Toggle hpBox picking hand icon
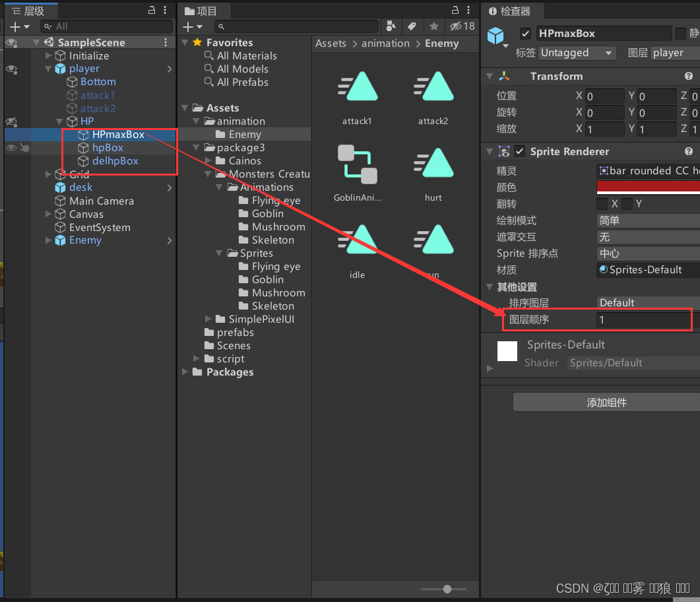The height and width of the screenshot is (602, 700). (x=24, y=148)
